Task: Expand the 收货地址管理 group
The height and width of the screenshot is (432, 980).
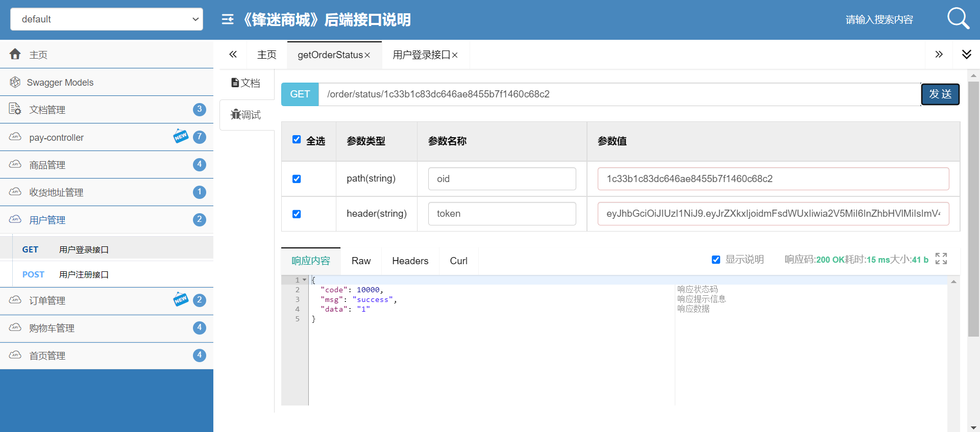Action: (107, 192)
